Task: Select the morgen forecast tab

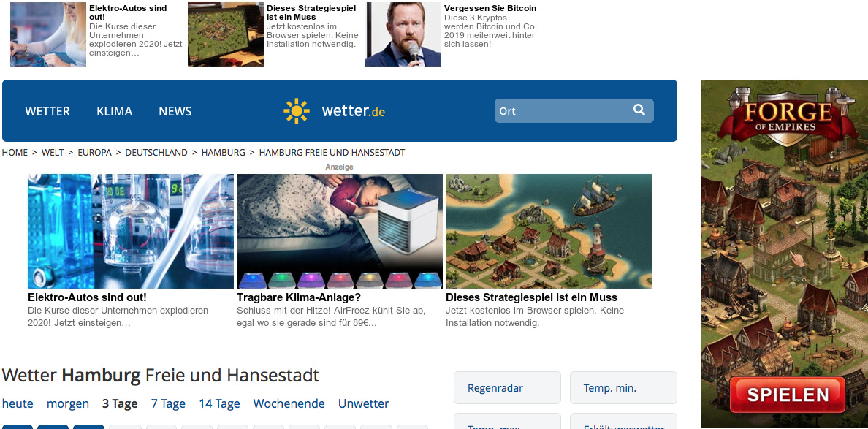Action: pyautogui.click(x=67, y=403)
